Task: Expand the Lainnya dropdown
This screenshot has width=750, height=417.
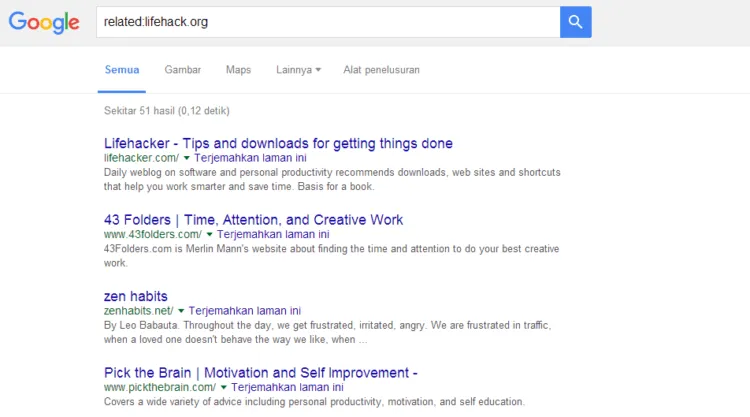Action: pos(298,70)
